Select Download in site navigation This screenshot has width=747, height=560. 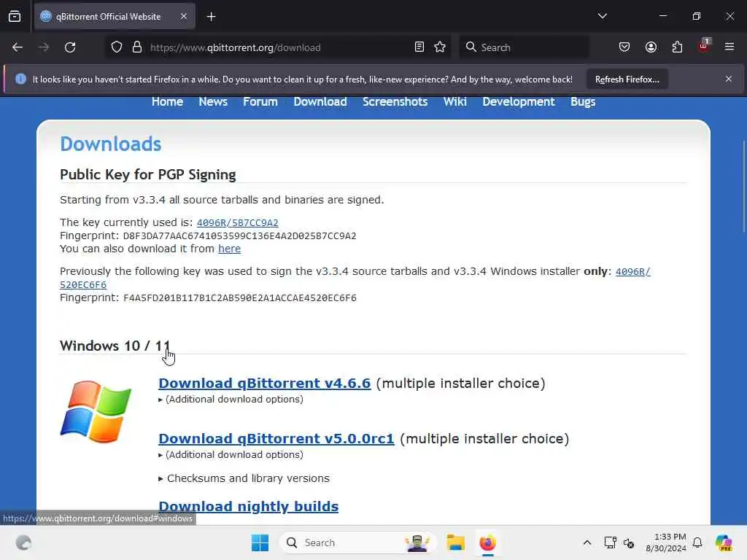[x=320, y=102]
